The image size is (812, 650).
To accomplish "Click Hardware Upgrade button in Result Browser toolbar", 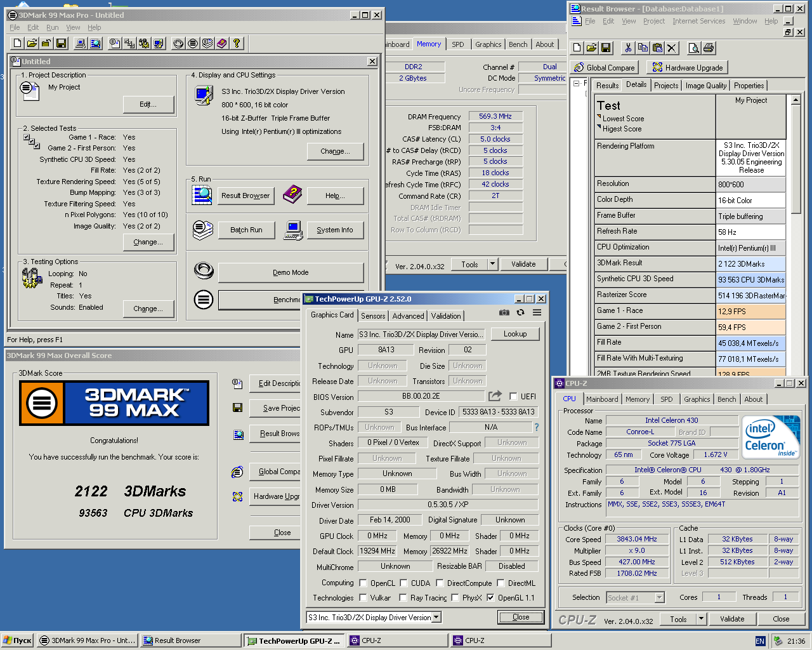I will 687,68.
